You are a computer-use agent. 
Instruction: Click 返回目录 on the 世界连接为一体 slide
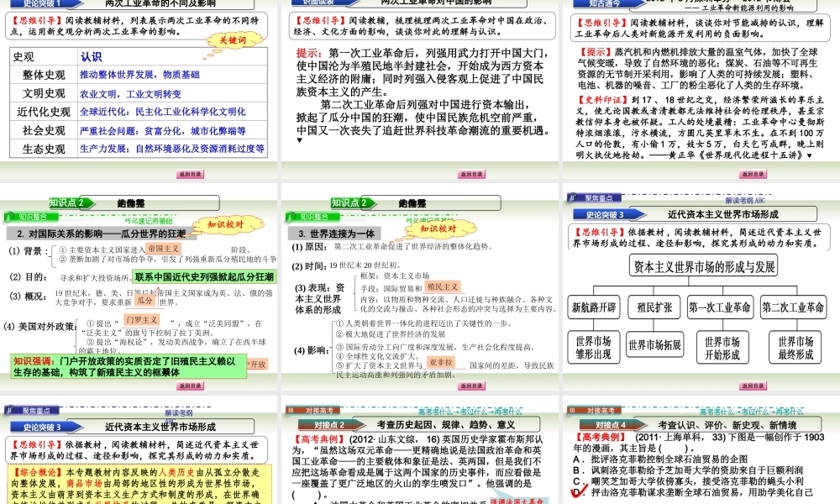point(471,386)
